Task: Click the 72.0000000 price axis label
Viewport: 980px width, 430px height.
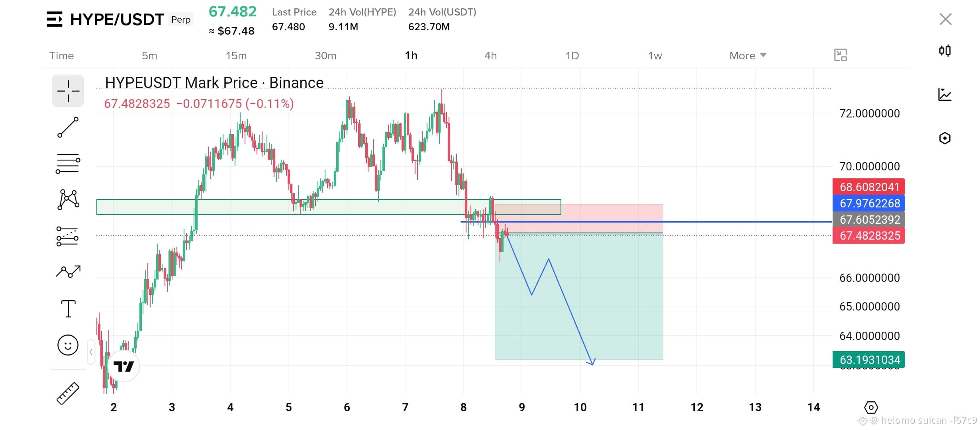Action: (870, 113)
